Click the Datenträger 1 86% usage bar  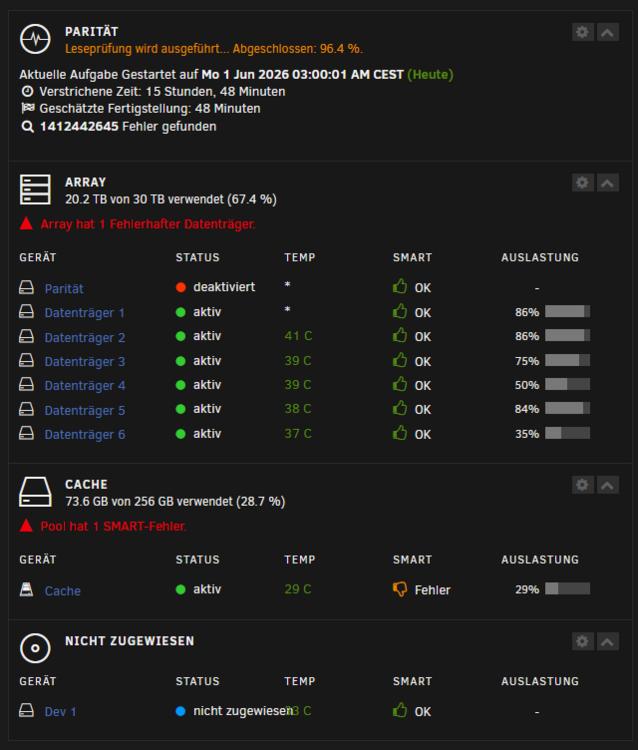[567, 311]
